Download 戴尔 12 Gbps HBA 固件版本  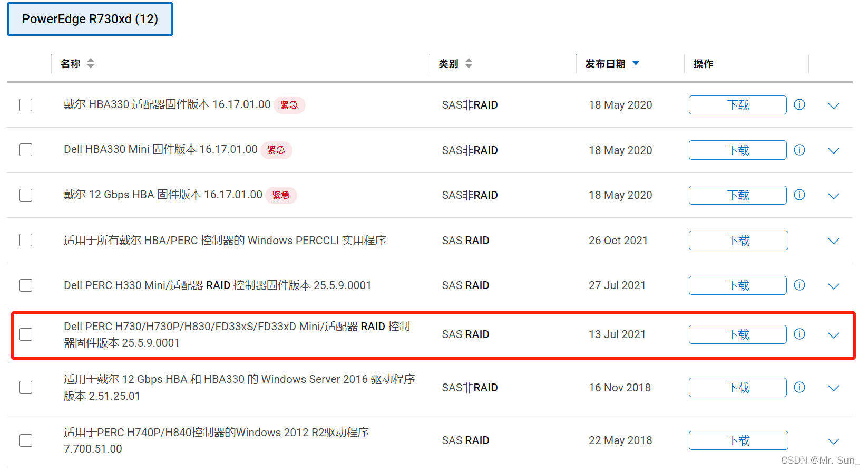(738, 195)
